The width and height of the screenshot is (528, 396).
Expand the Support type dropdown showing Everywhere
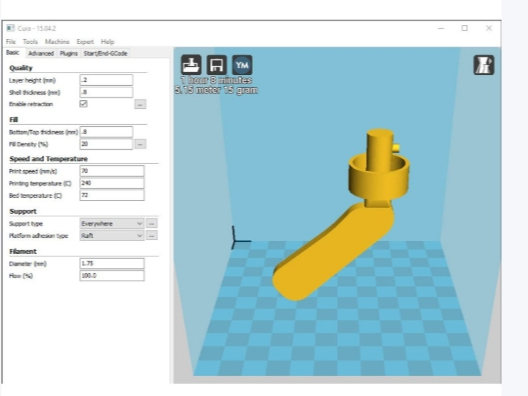click(x=112, y=224)
